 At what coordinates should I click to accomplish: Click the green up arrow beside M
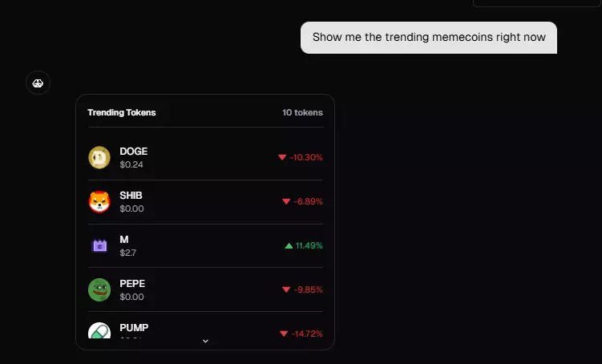point(289,245)
